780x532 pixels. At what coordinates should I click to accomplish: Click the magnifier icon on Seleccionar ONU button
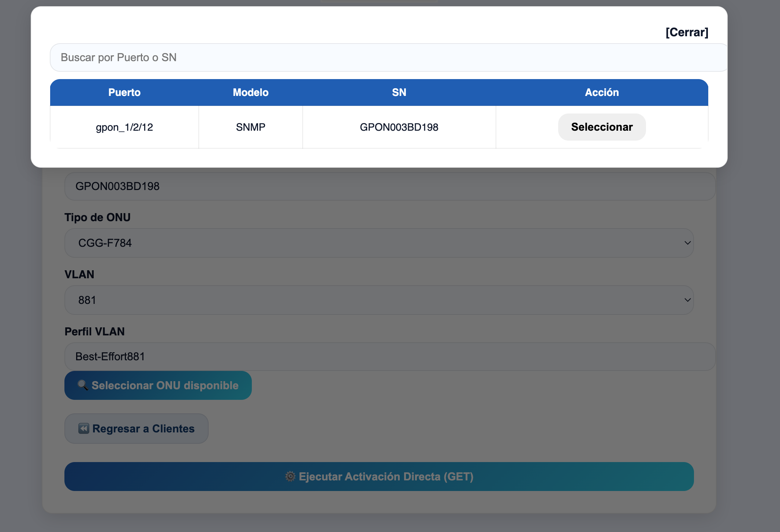pyautogui.click(x=83, y=385)
